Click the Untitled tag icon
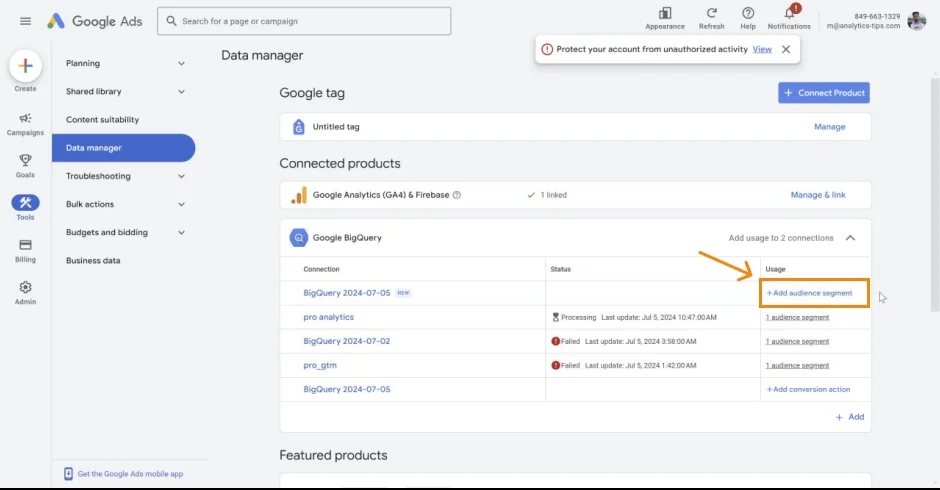Screen dimensions: 940x490 pos(299,127)
